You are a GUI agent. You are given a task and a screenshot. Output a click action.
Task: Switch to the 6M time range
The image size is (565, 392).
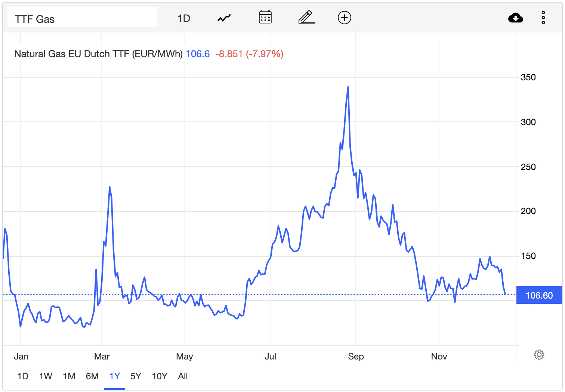(92, 376)
